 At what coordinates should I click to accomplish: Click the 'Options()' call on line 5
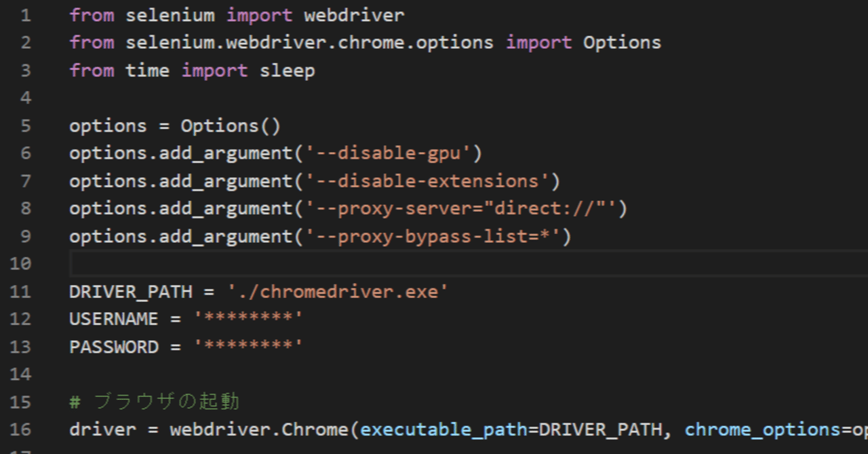[231, 126]
